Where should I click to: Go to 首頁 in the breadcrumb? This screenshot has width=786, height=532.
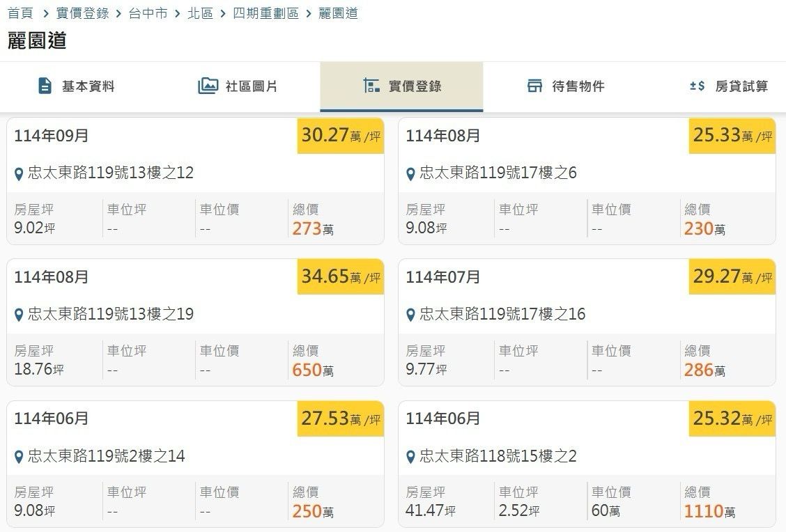[x=20, y=13]
